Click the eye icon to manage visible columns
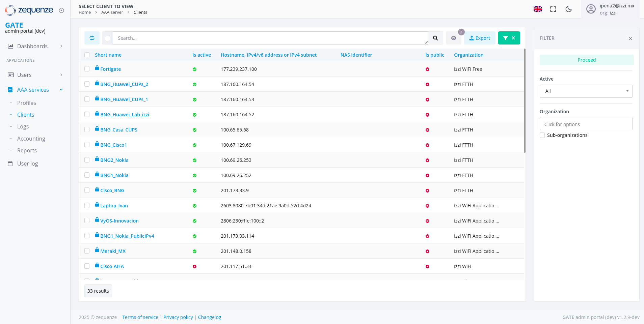This screenshot has height=324, width=644. [454, 38]
